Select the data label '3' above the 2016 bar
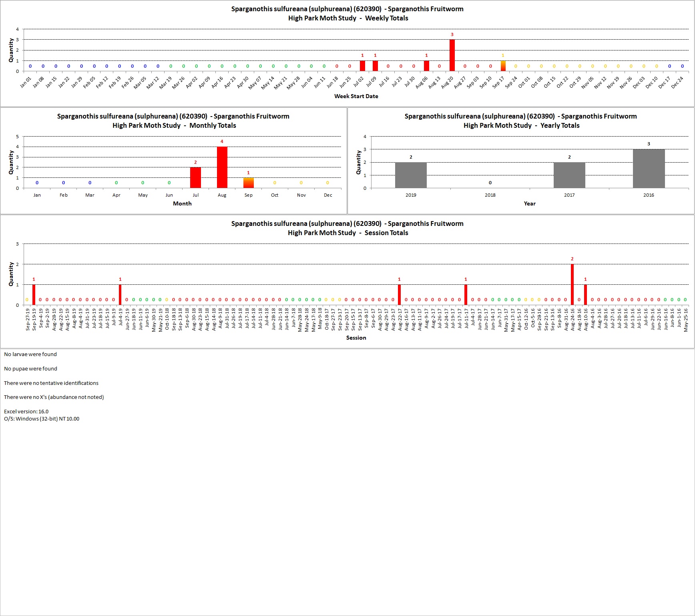695x616 pixels. coord(649,144)
